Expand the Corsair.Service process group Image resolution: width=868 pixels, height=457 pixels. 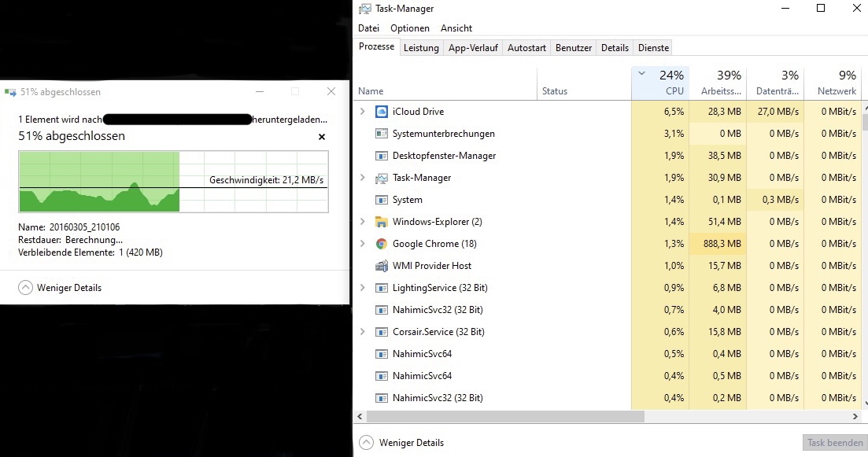coord(363,332)
